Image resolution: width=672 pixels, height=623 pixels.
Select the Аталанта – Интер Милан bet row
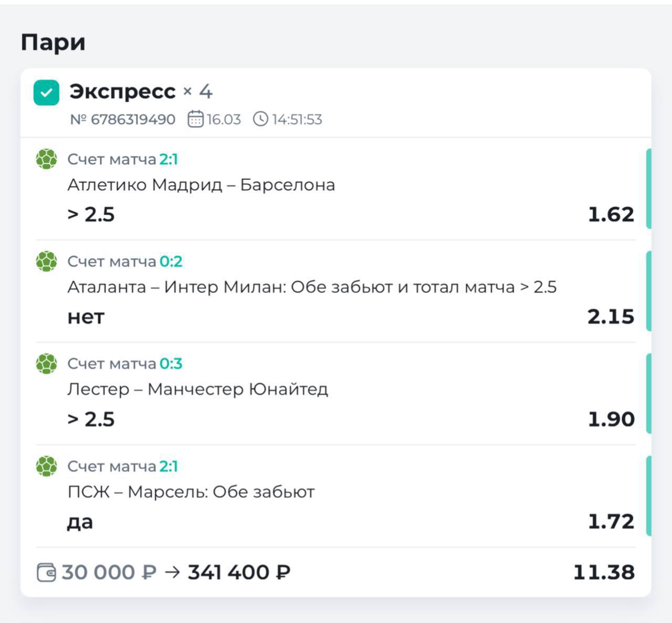(x=312, y=287)
